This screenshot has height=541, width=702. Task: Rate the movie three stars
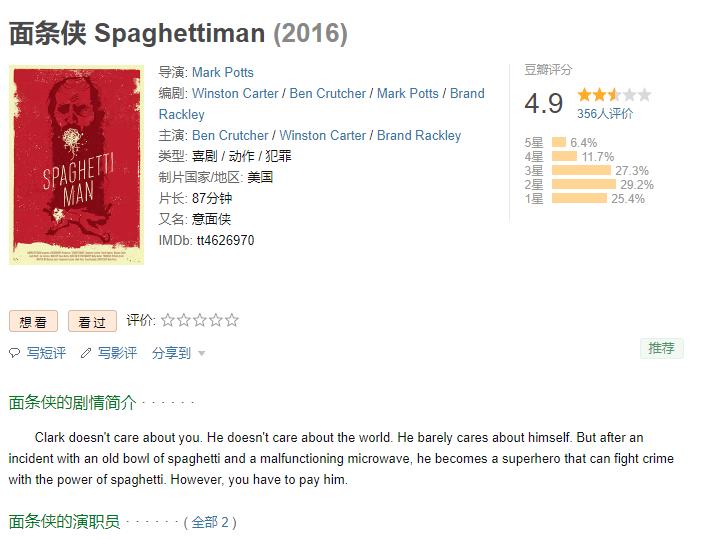tap(200, 320)
